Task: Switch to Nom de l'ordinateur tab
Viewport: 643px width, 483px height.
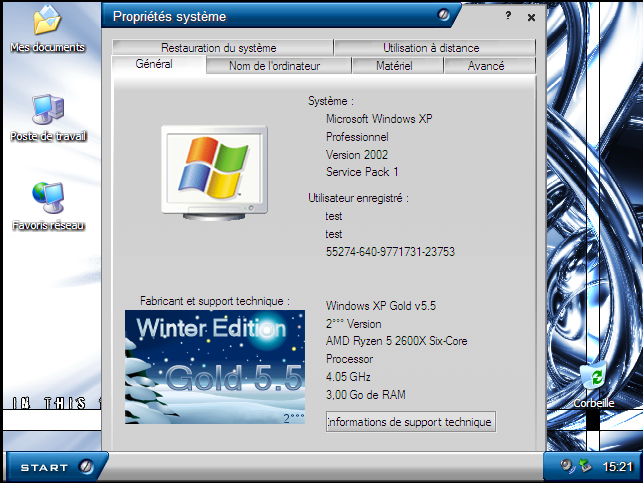Action: [x=279, y=66]
